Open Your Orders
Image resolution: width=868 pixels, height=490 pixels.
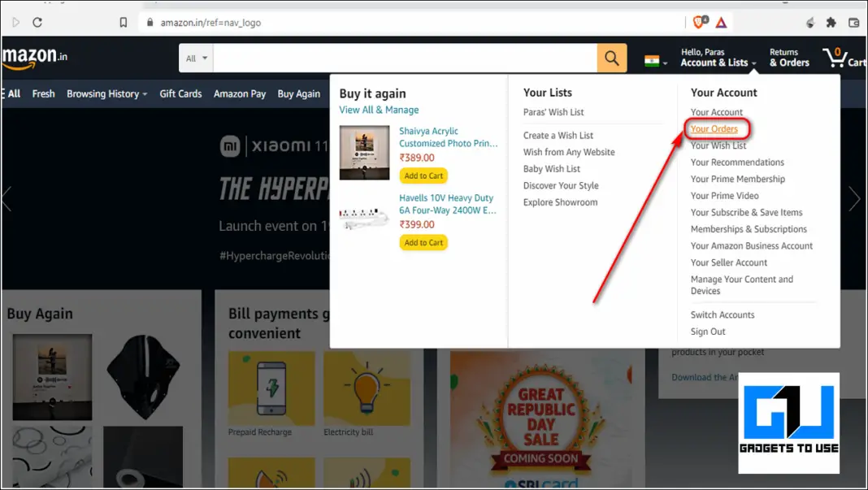tap(714, 128)
